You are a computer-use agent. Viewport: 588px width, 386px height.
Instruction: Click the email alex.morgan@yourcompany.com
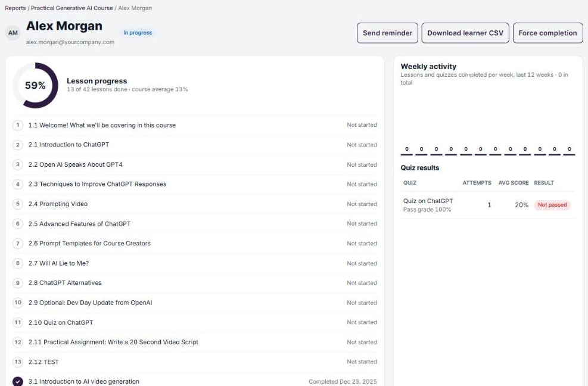tap(70, 42)
